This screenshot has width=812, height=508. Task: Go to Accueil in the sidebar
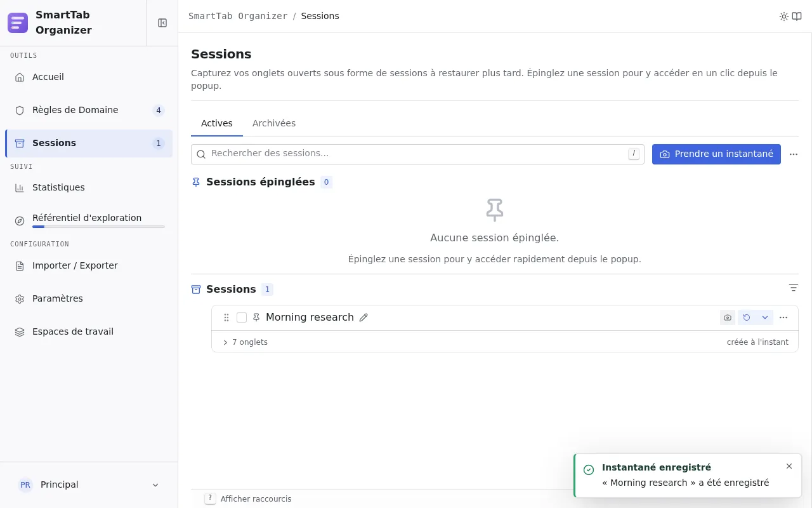coord(89,77)
